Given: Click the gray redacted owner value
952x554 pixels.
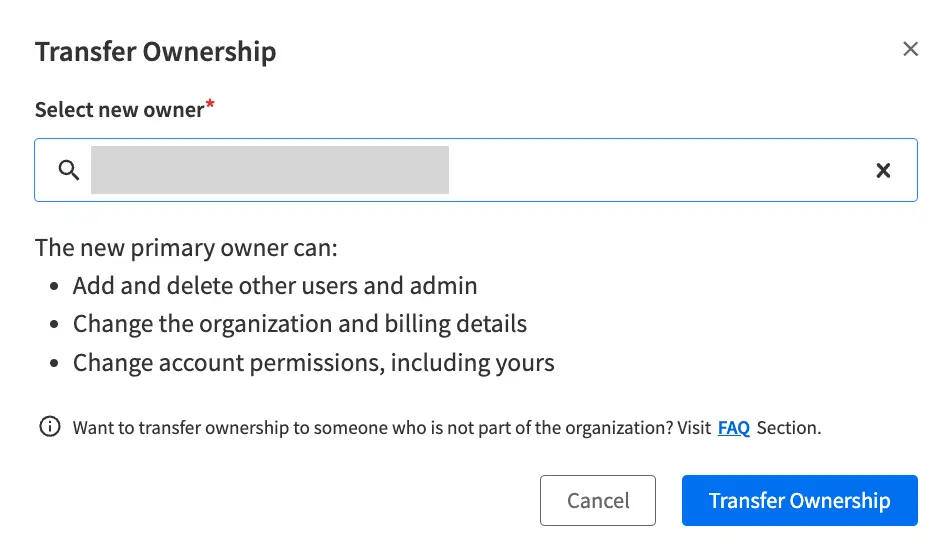Looking at the screenshot, I should coord(269,170).
